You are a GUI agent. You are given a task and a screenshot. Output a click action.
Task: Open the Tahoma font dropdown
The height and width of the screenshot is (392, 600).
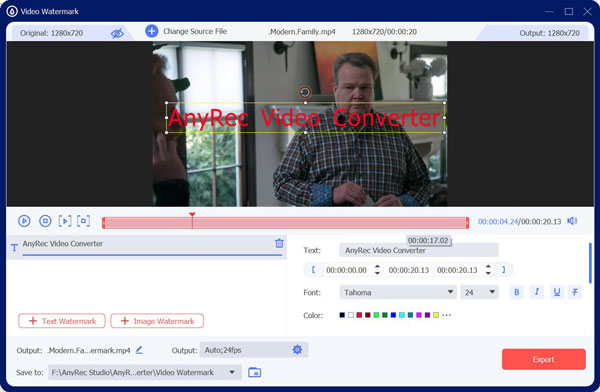pyautogui.click(x=398, y=292)
